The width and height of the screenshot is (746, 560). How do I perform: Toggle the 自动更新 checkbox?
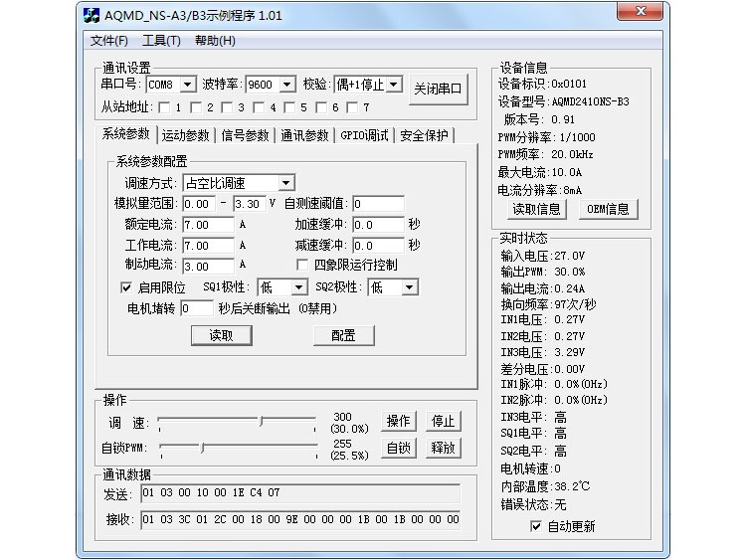point(537,526)
